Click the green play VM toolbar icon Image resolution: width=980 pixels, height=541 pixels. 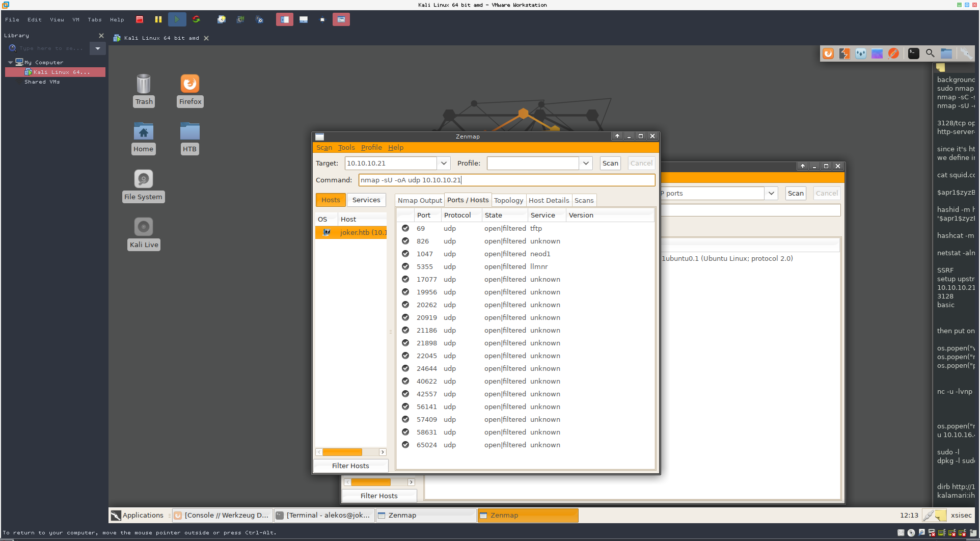177,19
